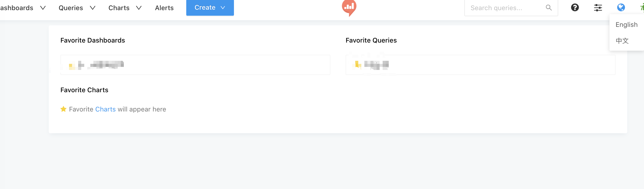Open the settings sliders icon

tap(598, 8)
